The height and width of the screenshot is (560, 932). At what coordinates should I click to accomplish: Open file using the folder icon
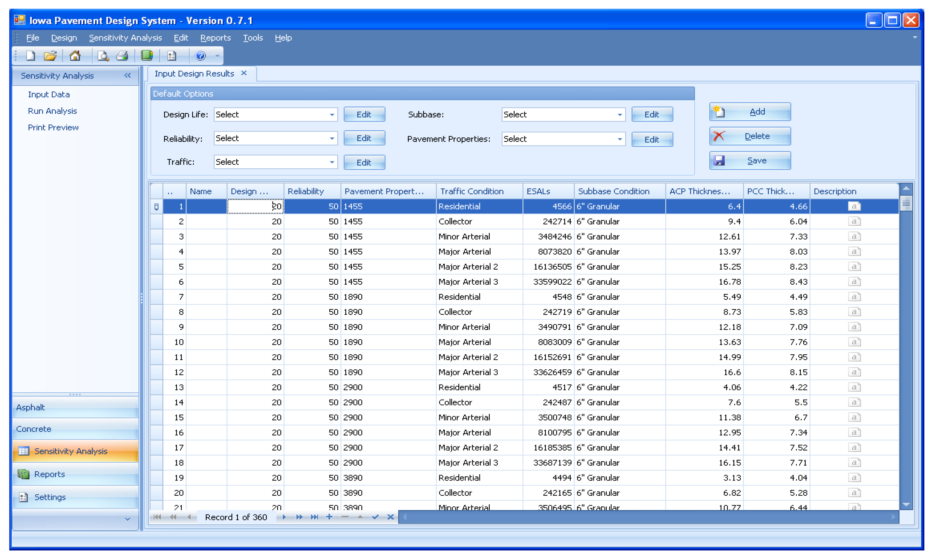point(50,56)
